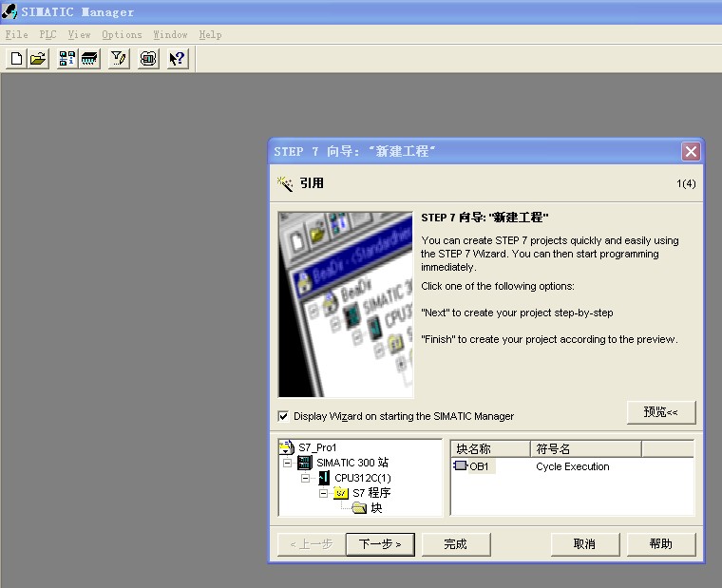
Task: Click the Simulation on/off toolbar icon
Action: [x=148, y=59]
